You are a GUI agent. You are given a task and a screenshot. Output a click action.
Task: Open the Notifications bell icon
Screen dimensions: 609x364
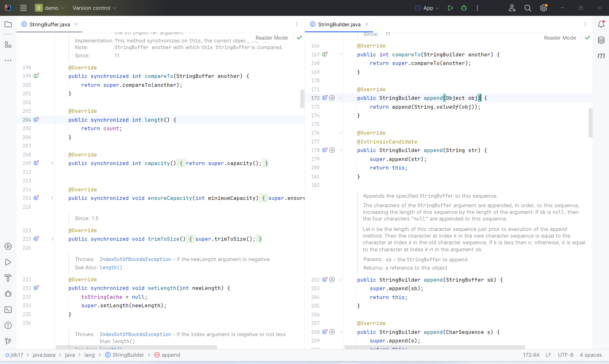(601, 24)
